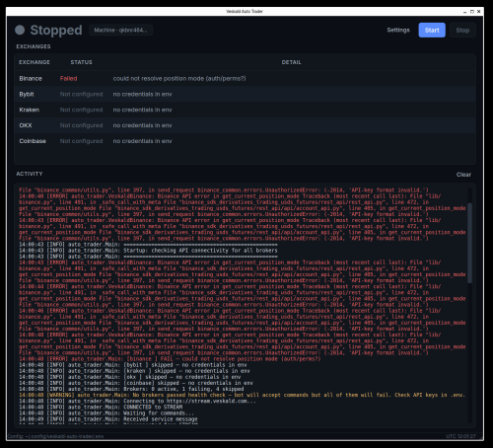
Task: Click Bybit's Not configured status
Action: click(81, 94)
